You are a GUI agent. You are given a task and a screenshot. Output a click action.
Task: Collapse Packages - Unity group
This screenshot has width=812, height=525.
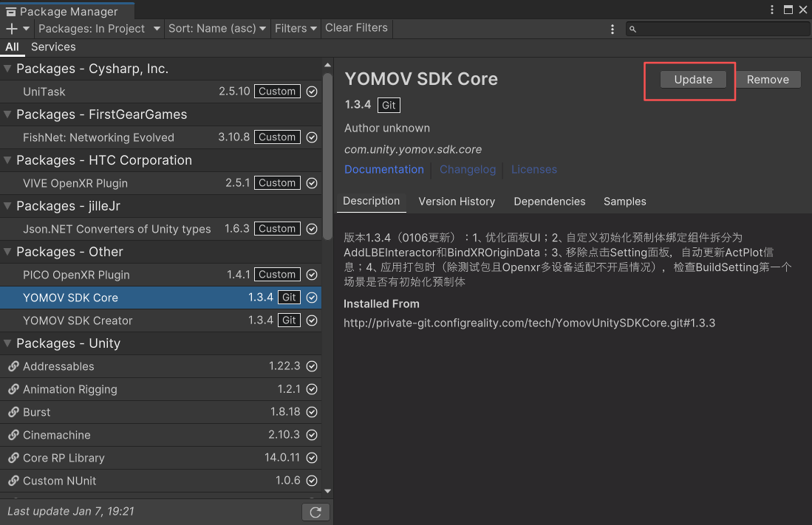point(7,343)
